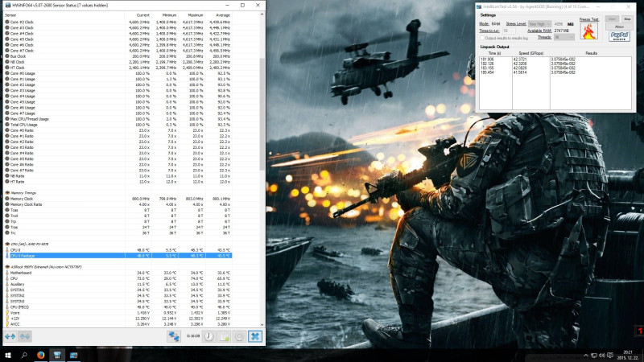Image resolution: width=644 pixels, height=362 pixels.
Task: Click the Stop button in IntelBurnTest
Action: pyautogui.click(x=627, y=19)
